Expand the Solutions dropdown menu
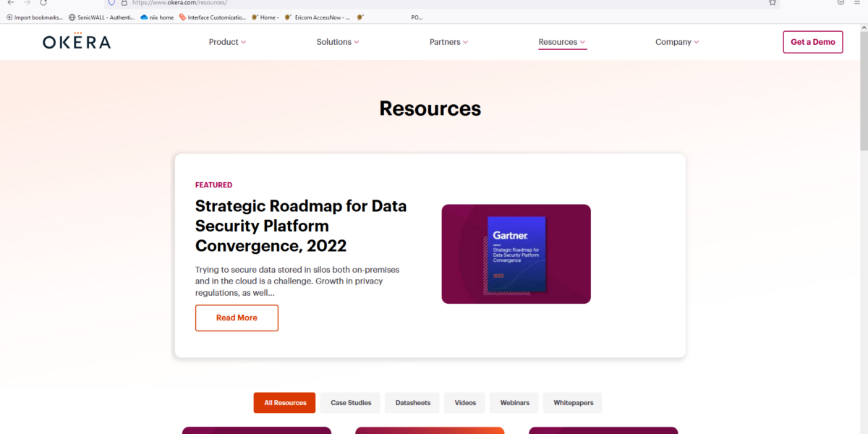Viewport: 868px width, 434px height. point(337,41)
